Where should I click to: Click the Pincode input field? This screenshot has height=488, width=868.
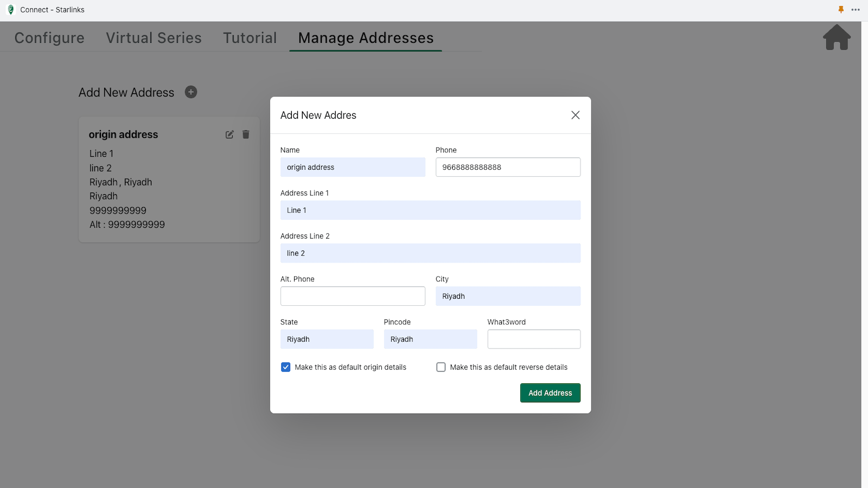coord(430,339)
